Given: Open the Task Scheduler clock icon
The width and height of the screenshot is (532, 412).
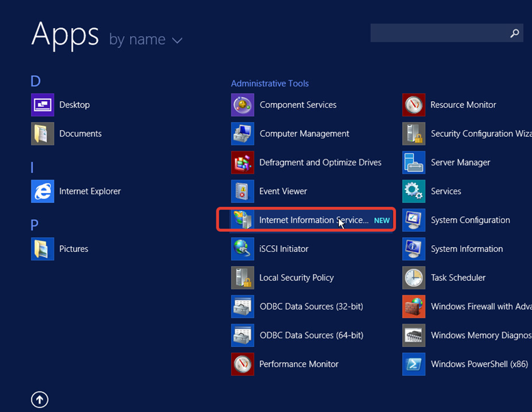Looking at the screenshot, I should 413,278.
